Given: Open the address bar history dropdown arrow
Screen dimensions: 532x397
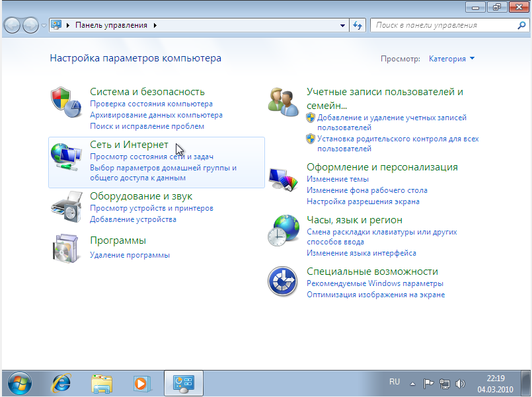Looking at the screenshot, I should point(342,25).
